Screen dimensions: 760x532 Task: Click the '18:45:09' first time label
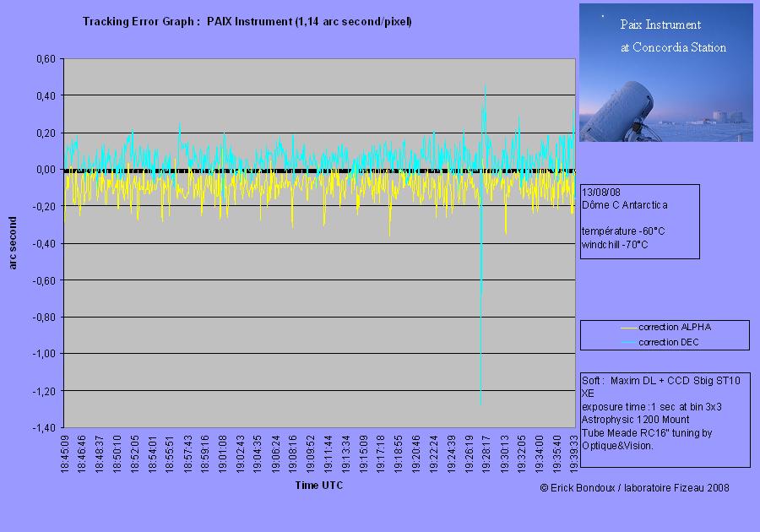tap(65, 453)
